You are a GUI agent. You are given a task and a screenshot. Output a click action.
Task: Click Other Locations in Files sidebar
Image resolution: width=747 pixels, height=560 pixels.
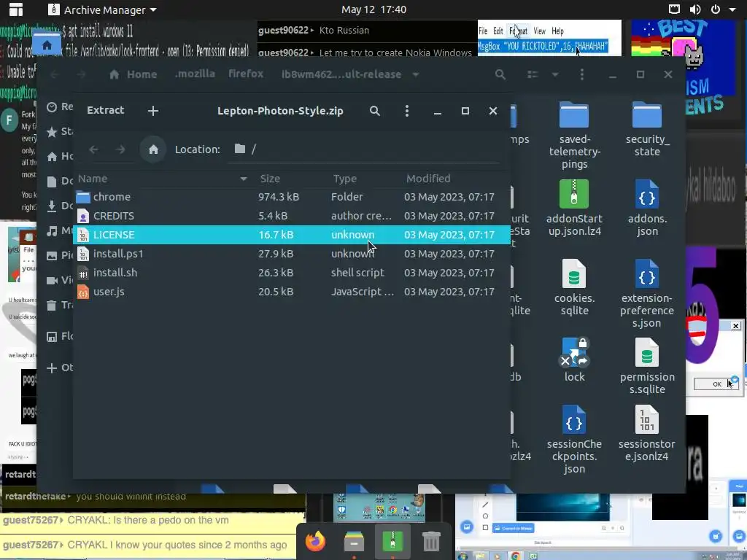(x=60, y=367)
